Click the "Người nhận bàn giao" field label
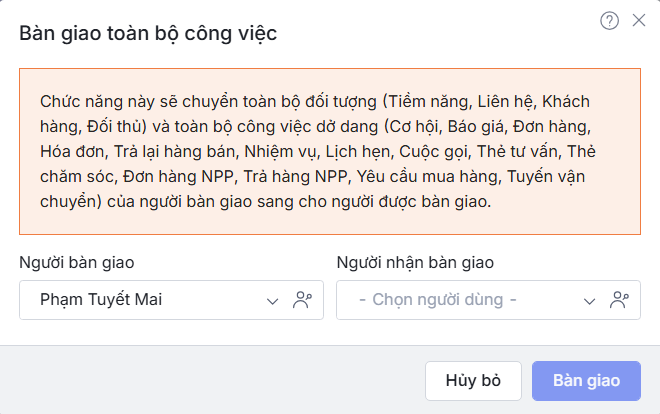 pos(415,263)
